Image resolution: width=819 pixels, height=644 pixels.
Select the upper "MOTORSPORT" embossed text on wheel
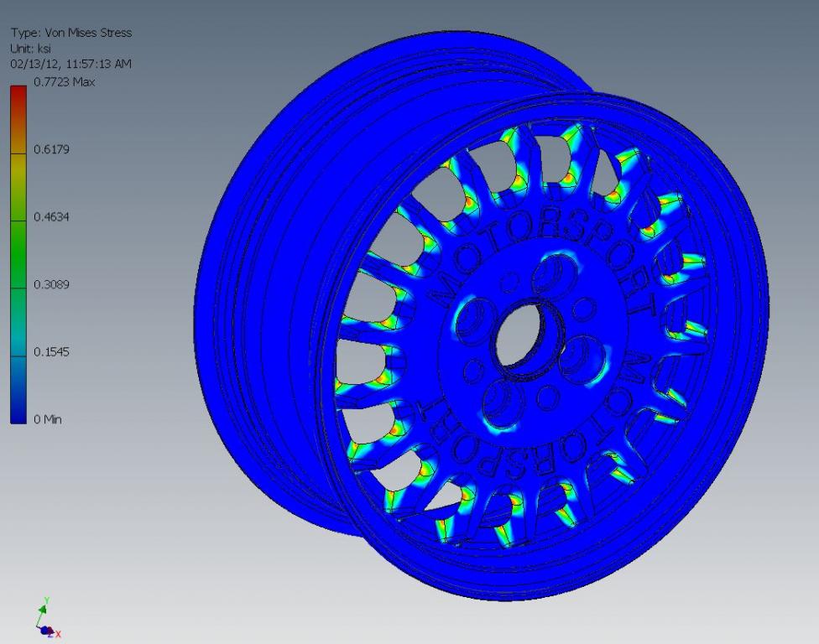543,261
